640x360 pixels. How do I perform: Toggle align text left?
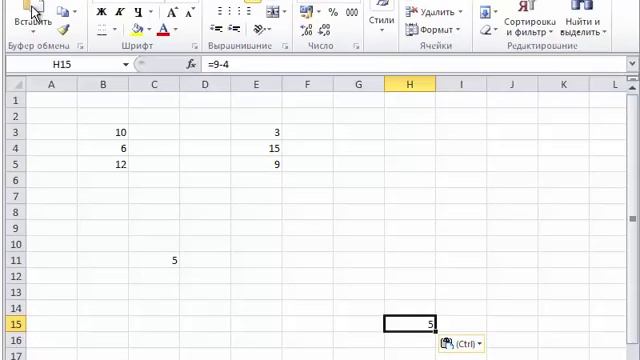point(220,11)
